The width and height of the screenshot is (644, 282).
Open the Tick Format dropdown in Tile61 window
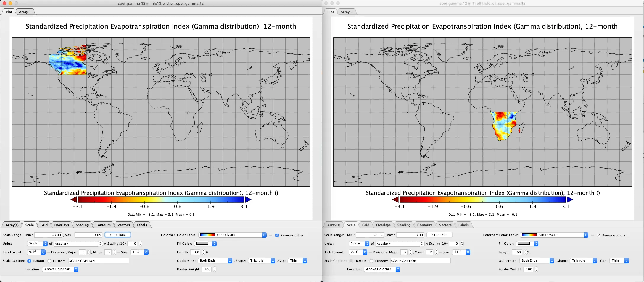coord(358,252)
